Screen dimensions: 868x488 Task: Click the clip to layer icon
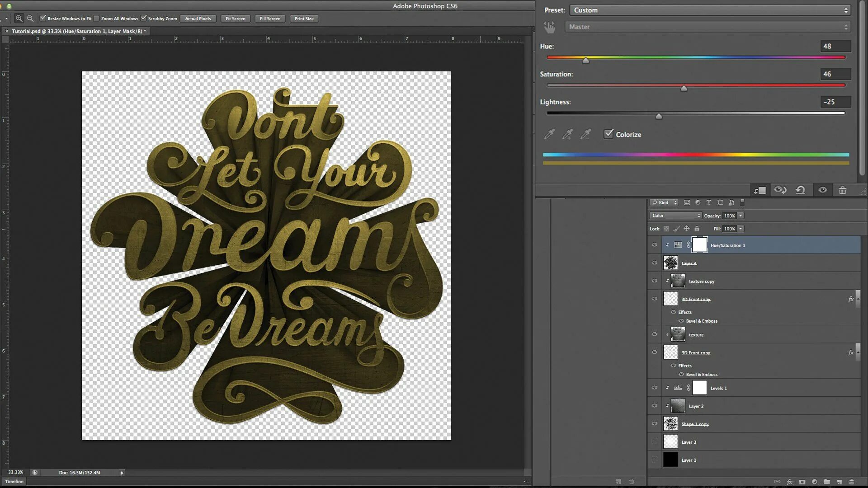(x=759, y=190)
